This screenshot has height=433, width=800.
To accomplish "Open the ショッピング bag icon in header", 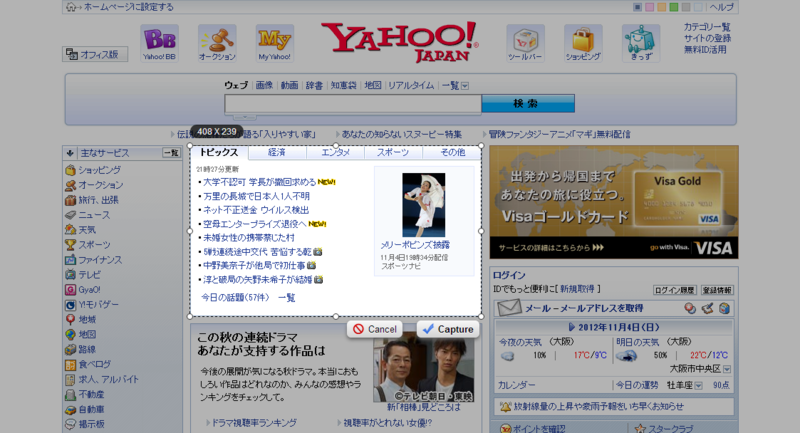I will pos(583,43).
